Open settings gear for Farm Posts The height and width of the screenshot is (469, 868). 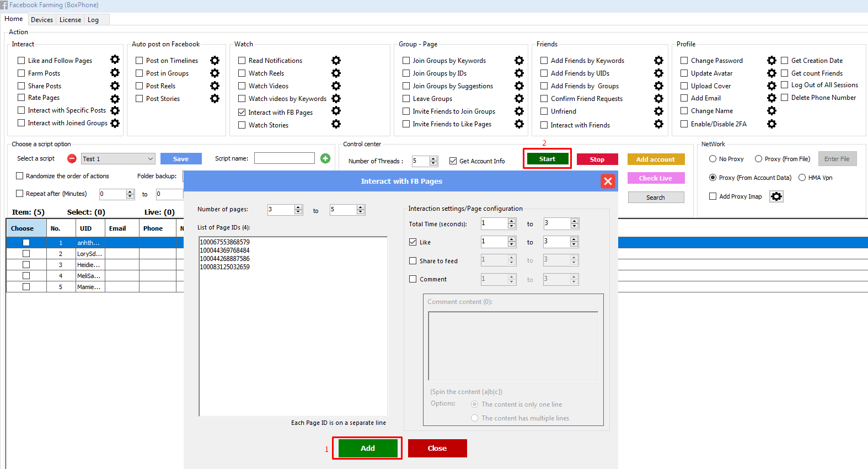115,72
